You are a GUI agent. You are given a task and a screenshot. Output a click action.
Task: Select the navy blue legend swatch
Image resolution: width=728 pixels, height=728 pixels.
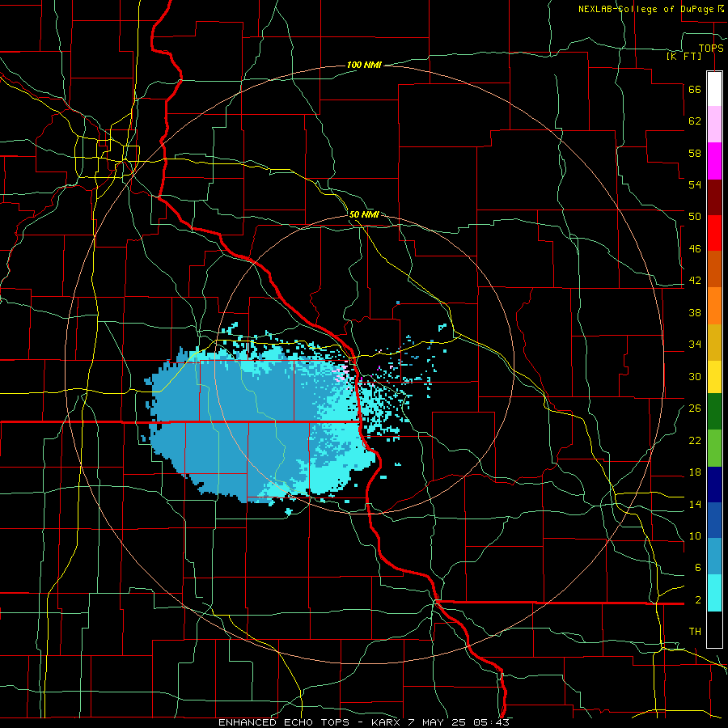coord(714,485)
